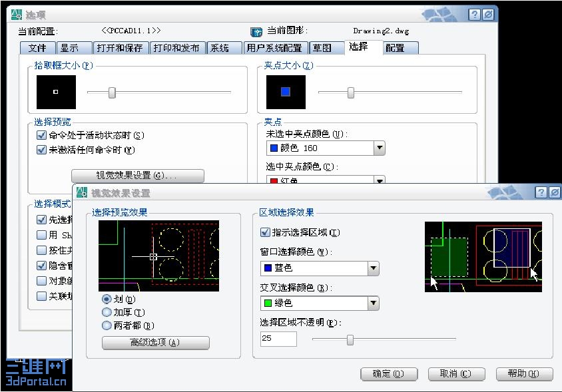The width and height of the screenshot is (562, 392).
Task: Enable the 对象 checkbox in 选择模式
Action: 41,281
